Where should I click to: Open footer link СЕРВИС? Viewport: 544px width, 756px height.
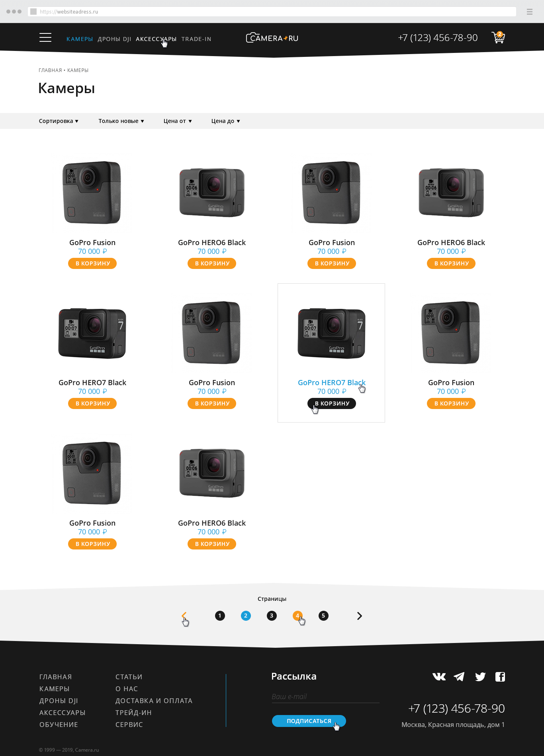129,725
